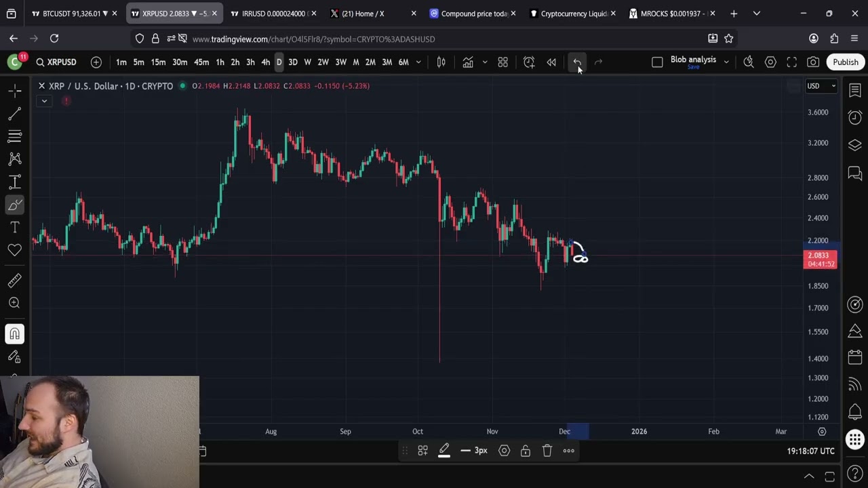Select the forecasting and measurement tool
The image size is (868, 488).
(x=14, y=182)
